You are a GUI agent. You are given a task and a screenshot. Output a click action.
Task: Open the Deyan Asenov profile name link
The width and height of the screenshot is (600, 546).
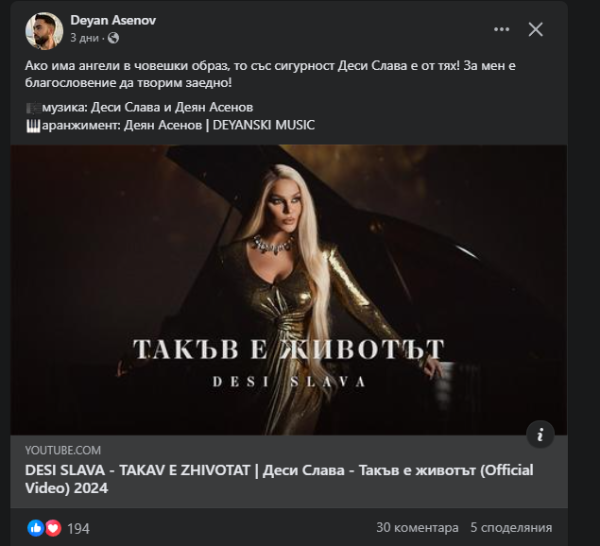pyautogui.click(x=113, y=20)
